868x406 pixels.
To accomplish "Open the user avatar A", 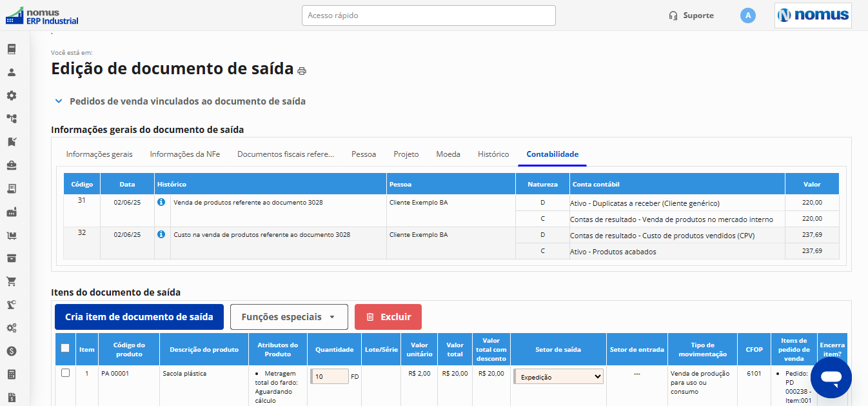I will (x=748, y=15).
